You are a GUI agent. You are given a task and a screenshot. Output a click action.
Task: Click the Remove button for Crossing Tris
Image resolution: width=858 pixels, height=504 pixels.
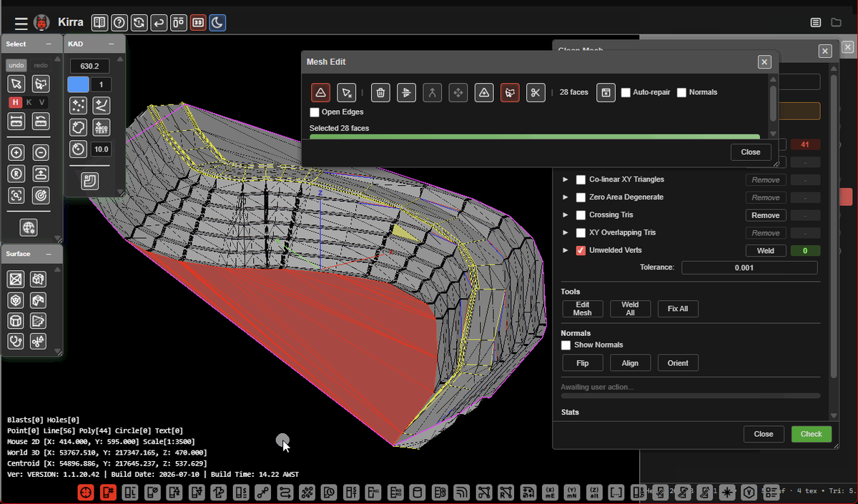[766, 215]
